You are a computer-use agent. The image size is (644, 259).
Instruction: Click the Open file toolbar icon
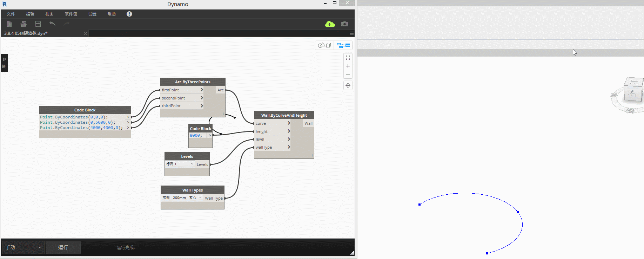[24, 24]
